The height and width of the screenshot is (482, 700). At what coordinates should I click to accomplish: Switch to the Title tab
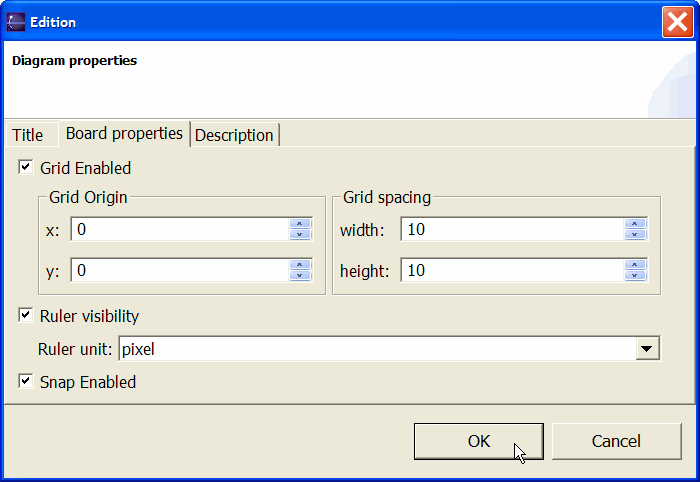pyautogui.click(x=28, y=135)
